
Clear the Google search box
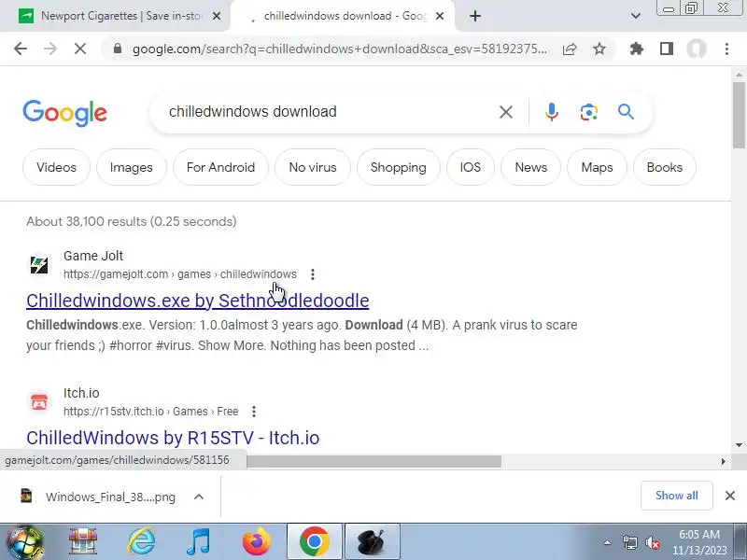tap(506, 112)
